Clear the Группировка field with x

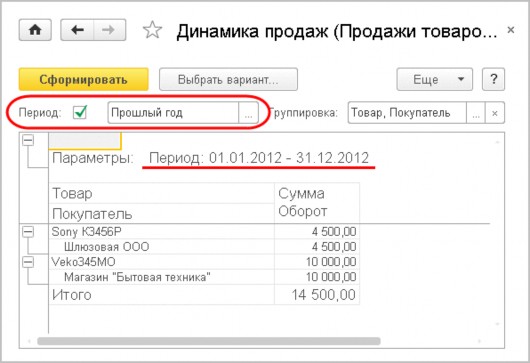tap(495, 113)
